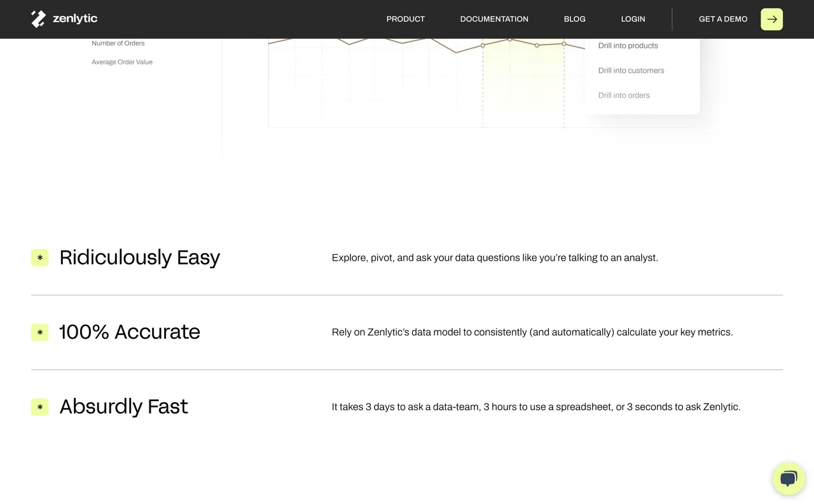
Task: Click the GET A DEMO button
Action: coord(723,19)
